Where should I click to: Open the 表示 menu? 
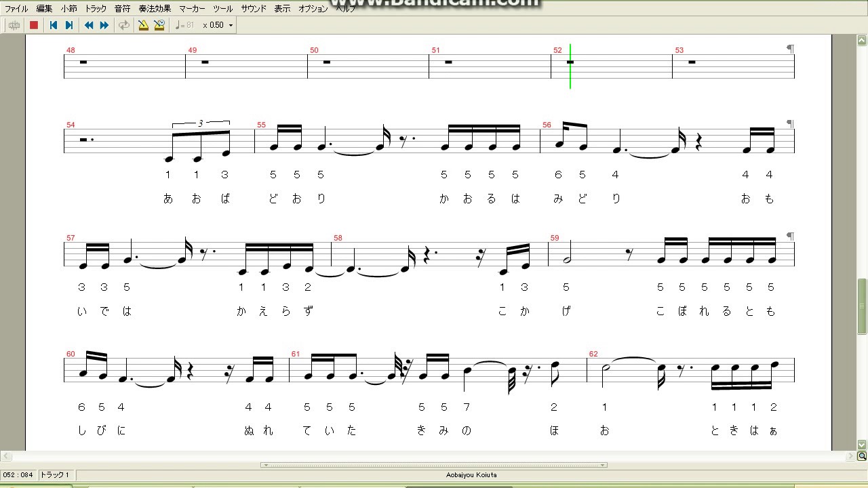(x=282, y=9)
